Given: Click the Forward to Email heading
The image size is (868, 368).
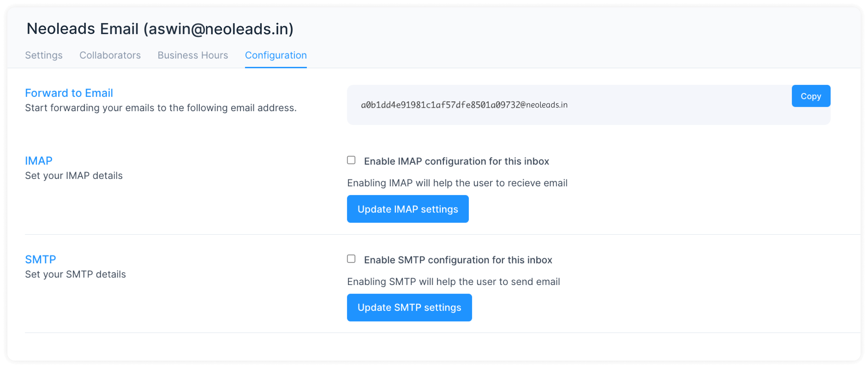Looking at the screenshot, I should 69,93.
